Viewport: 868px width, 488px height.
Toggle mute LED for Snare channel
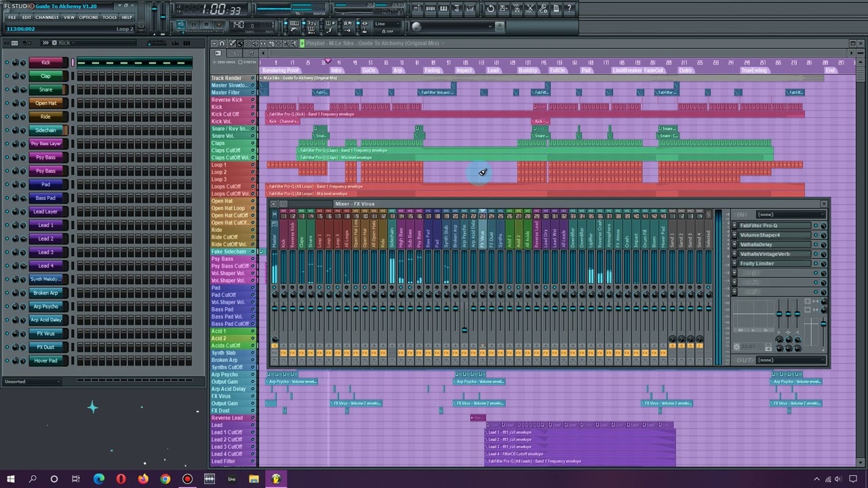(7, 89)
